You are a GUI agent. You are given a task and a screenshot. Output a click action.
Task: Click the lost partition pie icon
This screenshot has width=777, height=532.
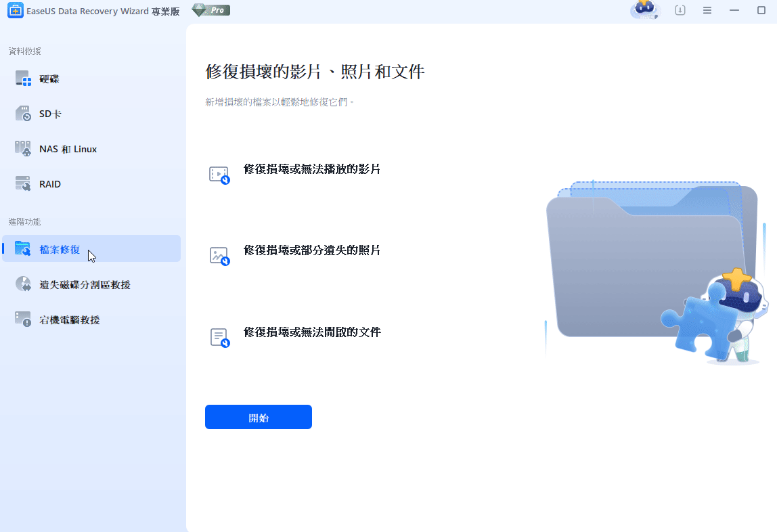point(23,284)
